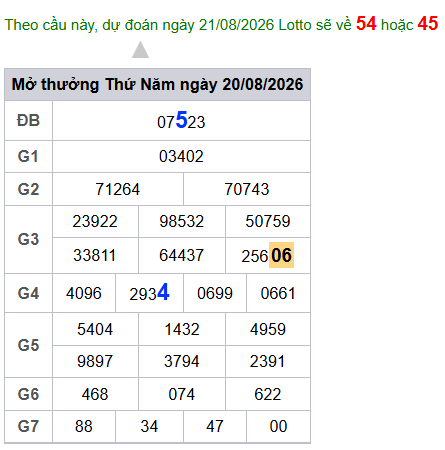Click the G1 prize number 03402
The height and width of the screenshot is (450, 445).
click(181, 156)
